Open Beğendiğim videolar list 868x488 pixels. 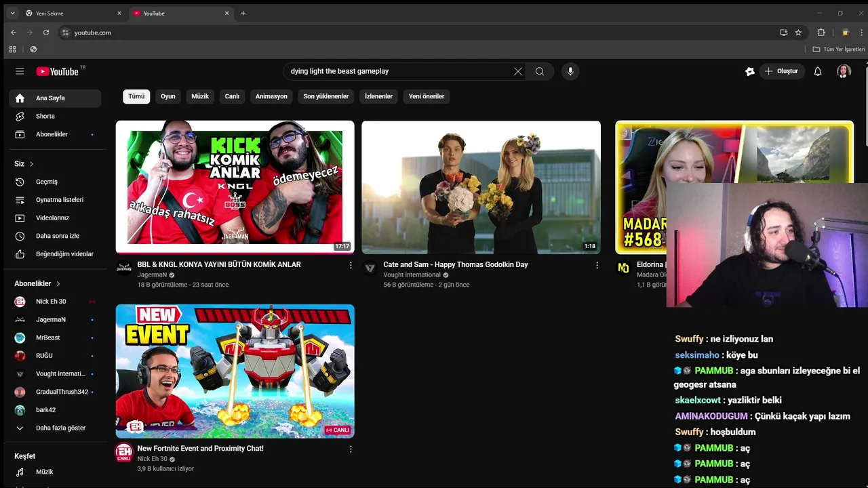click(x=55, y=254)
